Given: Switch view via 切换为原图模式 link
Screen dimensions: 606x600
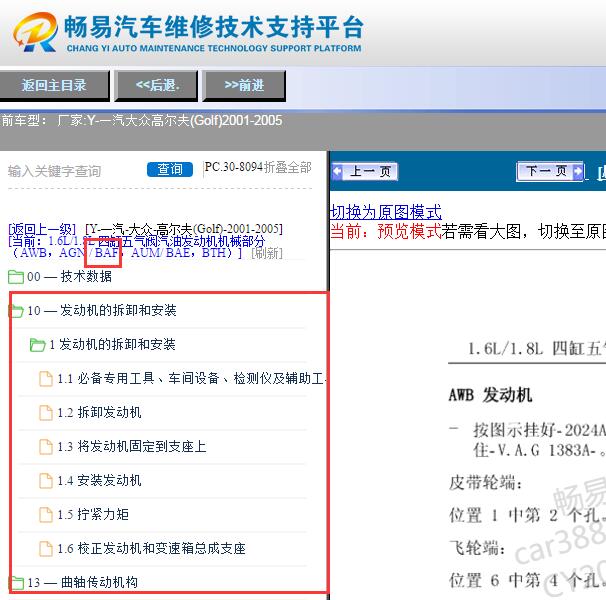Looking at the screenshot, I should tap(386, 212).
